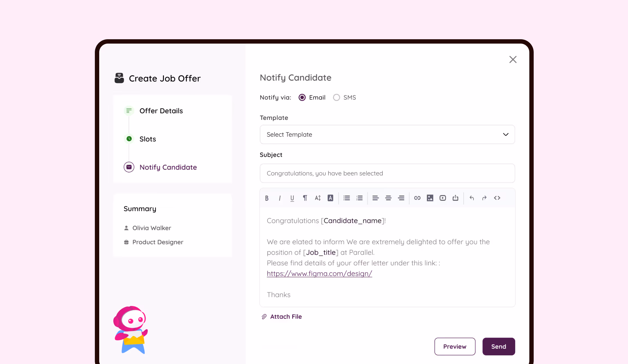Insert a hyperlink
The height and width of the screenshot is (364, 628).
(417, 198)
